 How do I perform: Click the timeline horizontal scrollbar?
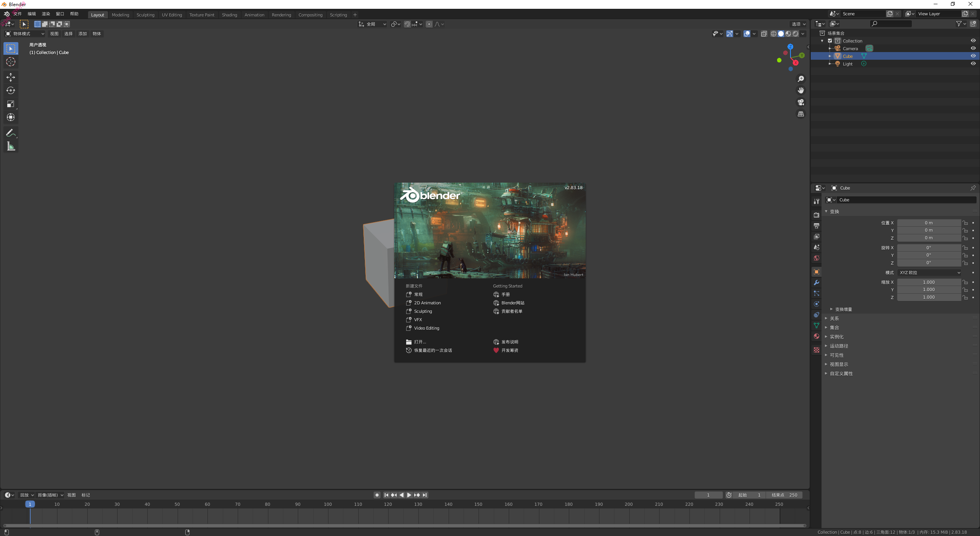[405, 526]
